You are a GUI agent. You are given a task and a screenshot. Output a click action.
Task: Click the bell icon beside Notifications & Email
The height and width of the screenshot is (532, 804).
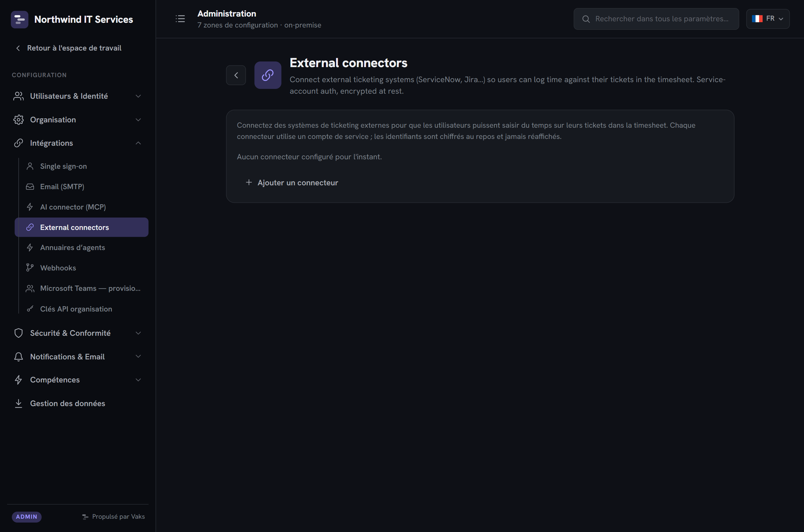pyautogui.click(x=18, y=357)
